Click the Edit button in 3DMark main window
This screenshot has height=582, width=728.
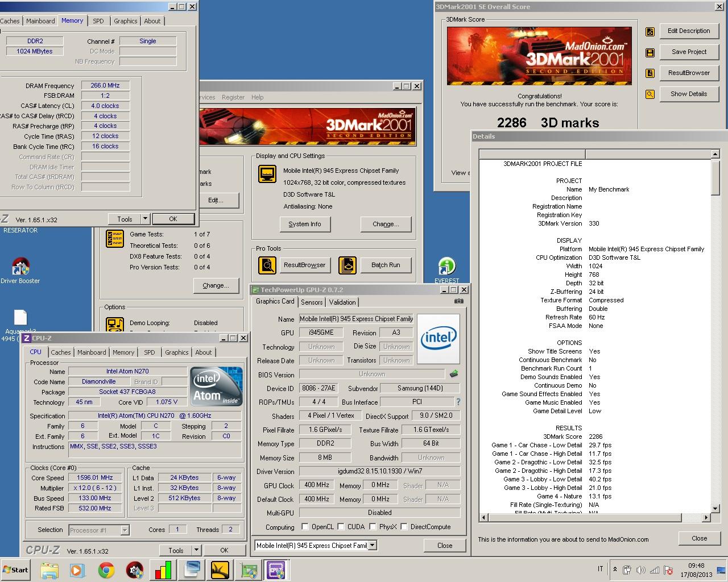coord(216,200)
